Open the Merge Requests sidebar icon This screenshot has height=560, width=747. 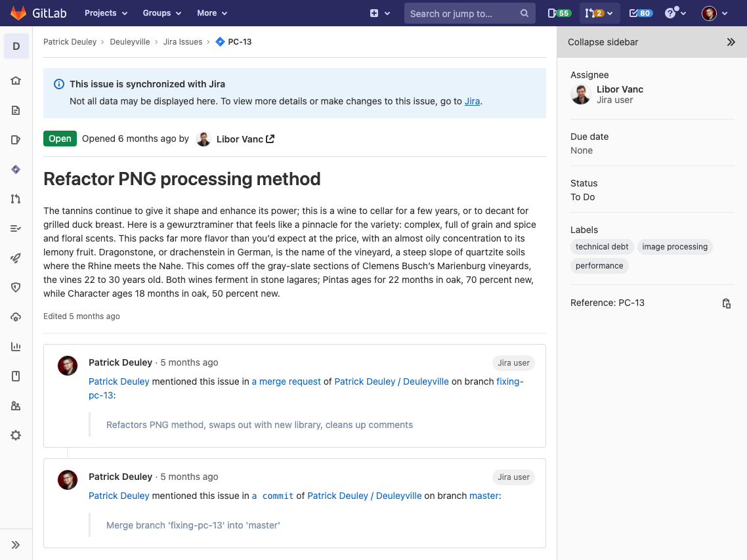coord(16,198)
